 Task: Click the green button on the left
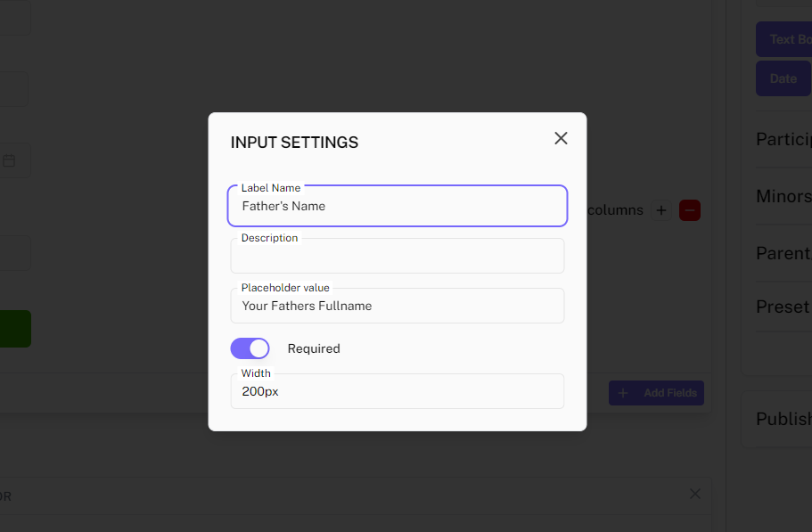click(x=14, y=329)
